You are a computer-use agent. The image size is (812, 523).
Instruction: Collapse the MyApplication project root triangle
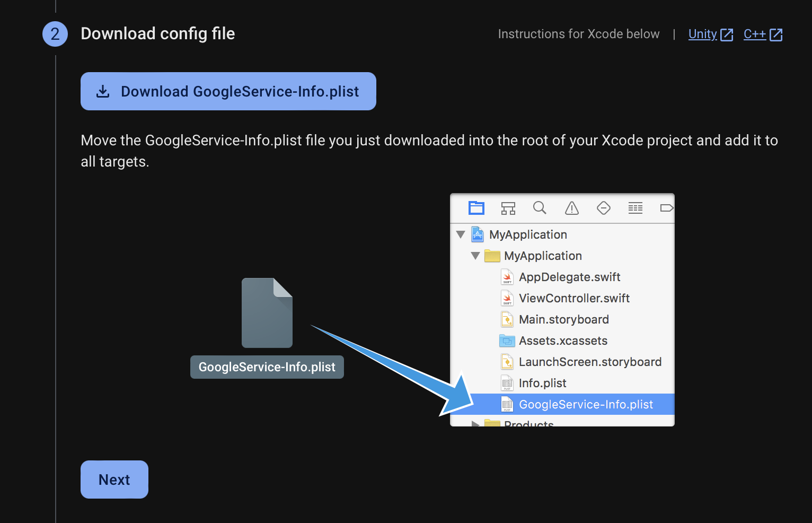click(461, 234)
